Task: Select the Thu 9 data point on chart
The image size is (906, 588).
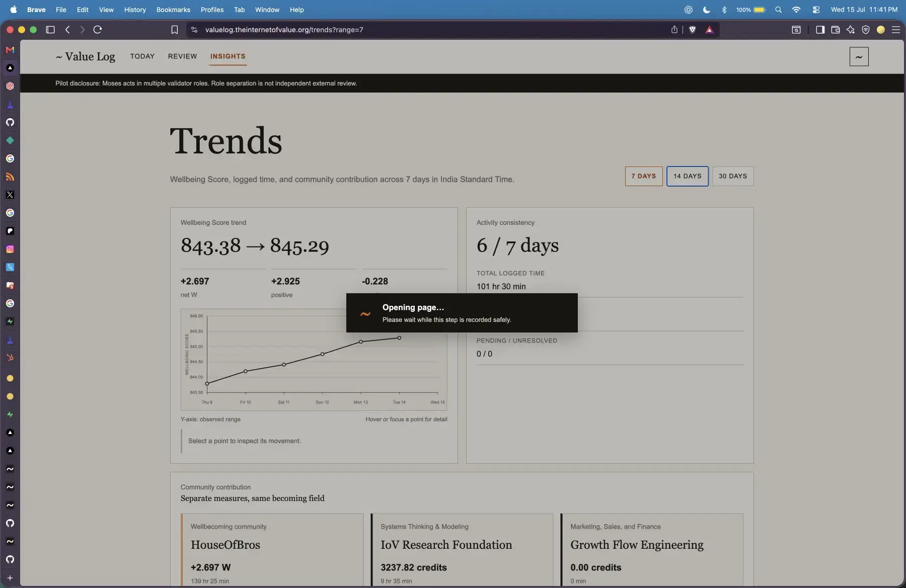Action: pyautogui.click(x=207, y=384)
